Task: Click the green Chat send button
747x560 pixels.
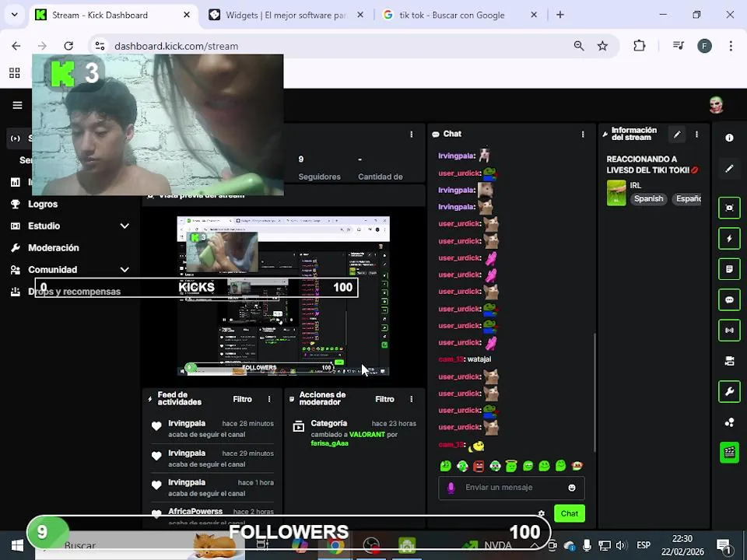Action: (570, 513)
